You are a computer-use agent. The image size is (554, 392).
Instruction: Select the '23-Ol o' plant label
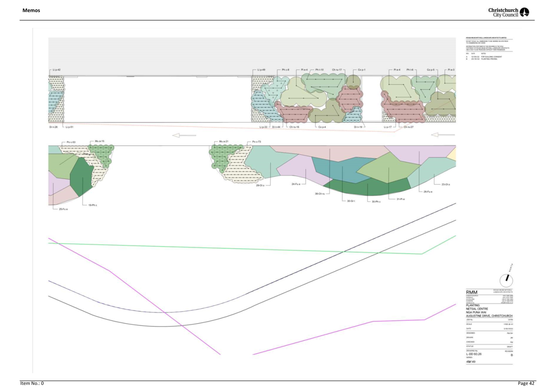(x=446, y=184)
